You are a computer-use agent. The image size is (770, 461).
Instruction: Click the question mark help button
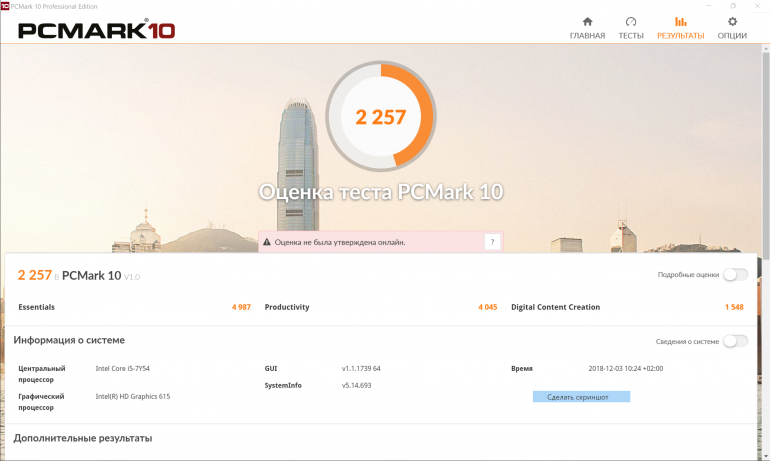(x=491, y=242)
